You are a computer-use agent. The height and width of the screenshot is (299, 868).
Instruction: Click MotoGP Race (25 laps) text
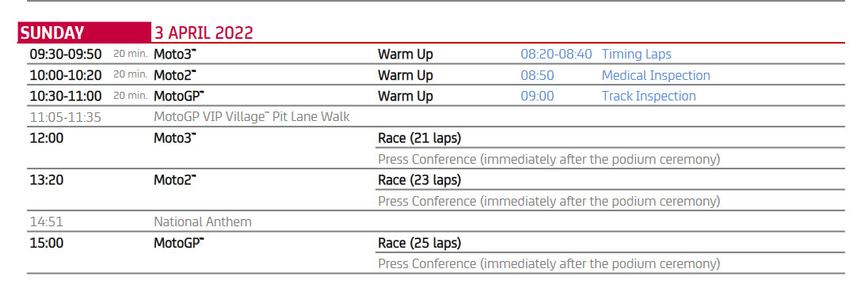pyautogui.click(x=419, y=243)
